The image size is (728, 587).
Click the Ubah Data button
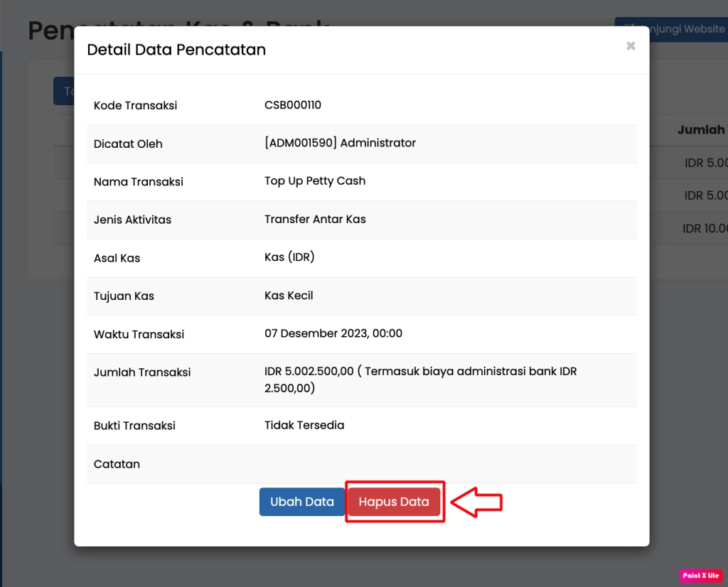[x=301, y=502]
